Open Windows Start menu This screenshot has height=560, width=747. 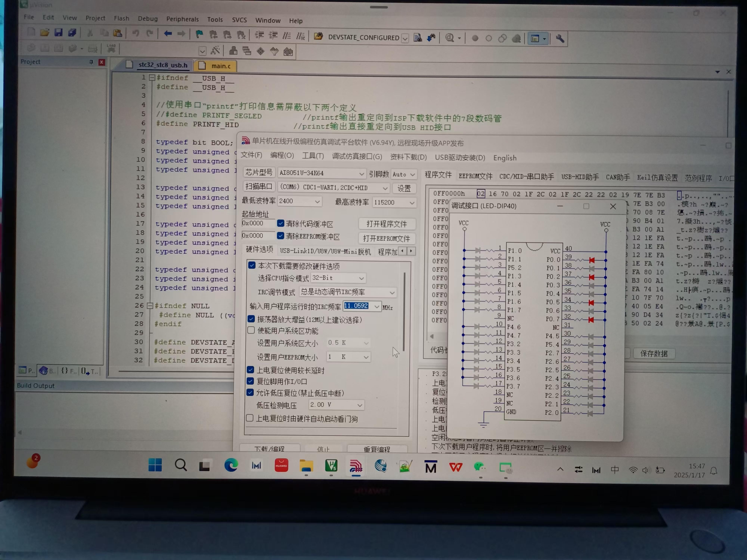pyautogui.click(x=155, y=465)
